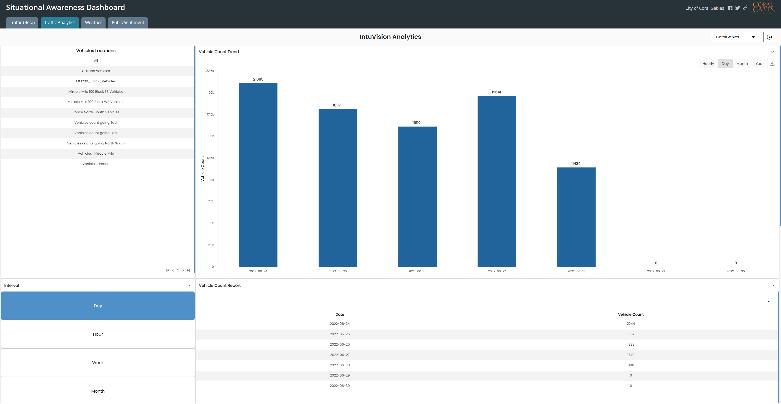Screen dimensions: 781x404
Task: Click the logo in the top-right corner
Action: [x=764, y=7]
